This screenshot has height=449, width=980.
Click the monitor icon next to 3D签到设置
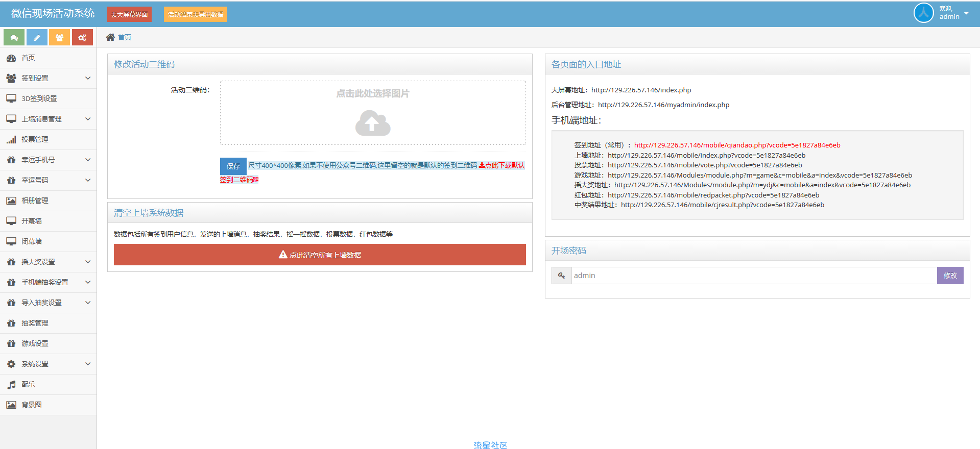click(x=11, y=98)
